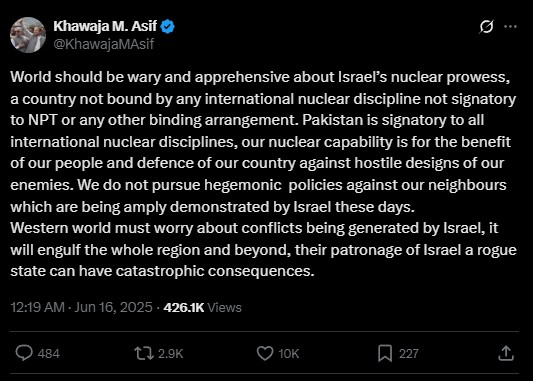The image size is (533, 381).
Task: Click the sentence starting 'Western world must worry'
Action: 263,249
